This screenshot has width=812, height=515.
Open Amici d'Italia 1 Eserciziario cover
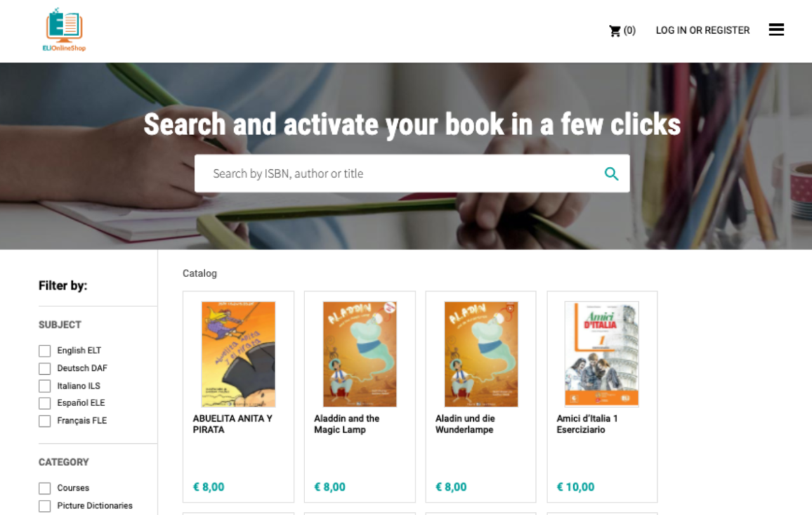pyautogui.click(x=602, y=354)
